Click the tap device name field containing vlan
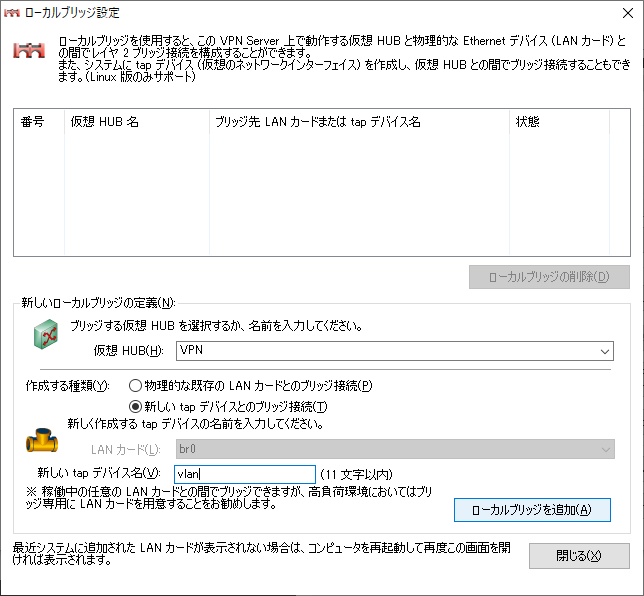Viewport: 644px width, 596px height. [x=245, y=474]
